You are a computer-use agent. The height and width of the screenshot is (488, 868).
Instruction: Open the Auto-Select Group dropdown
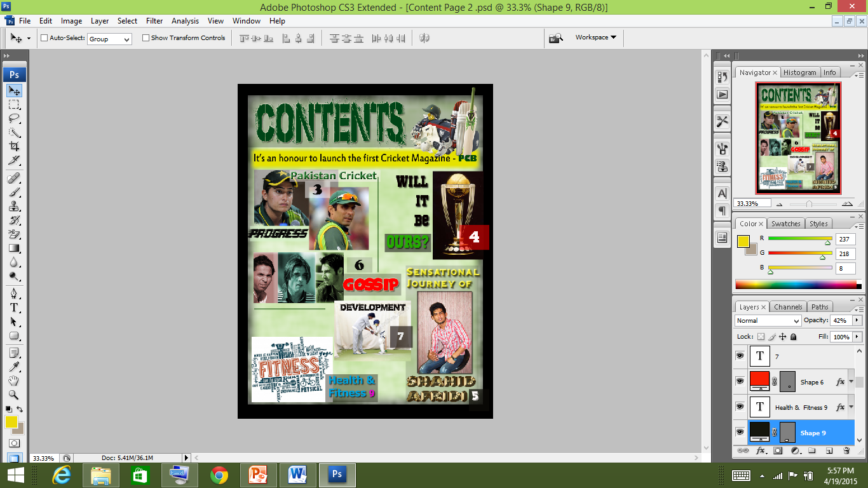(109, 39)
